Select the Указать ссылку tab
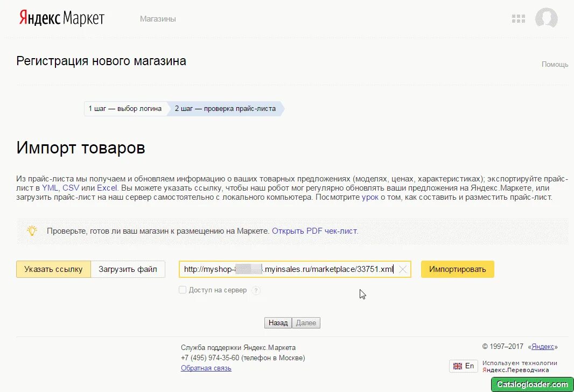Screen dimensions: 574x392 tap(53, 269)
